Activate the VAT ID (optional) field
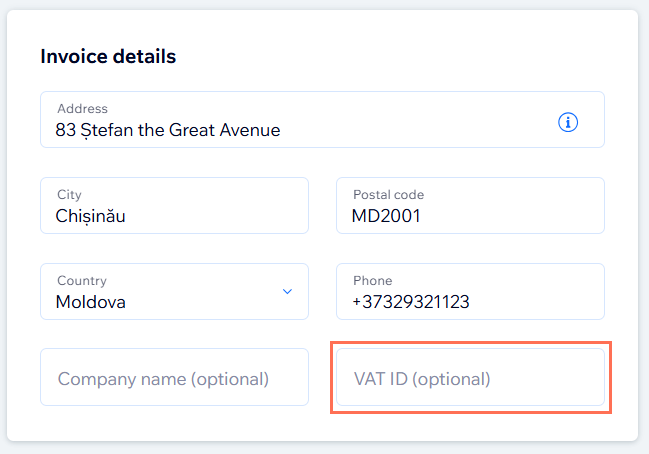Image resolution: width=649 pixels, height=454 pixels. coord(470,378)
